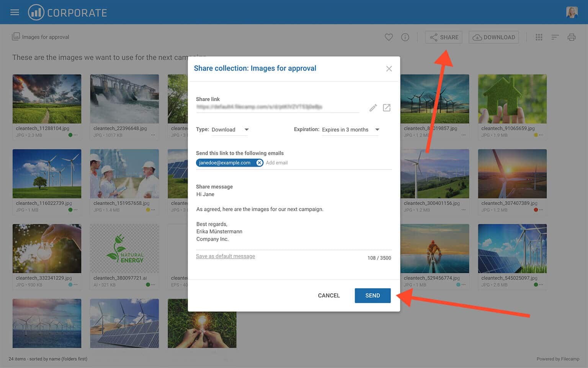Open the Expiration dropdown
This screenshot has height=368, width=588.
350,130
